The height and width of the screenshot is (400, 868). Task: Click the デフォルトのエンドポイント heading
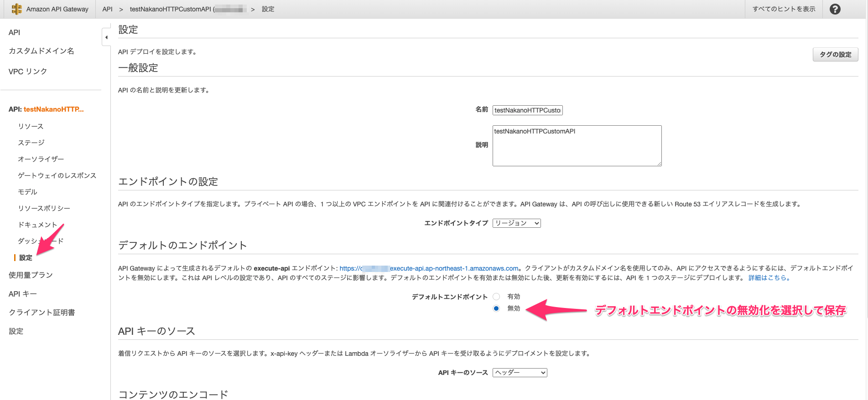[x=182, y=246]
